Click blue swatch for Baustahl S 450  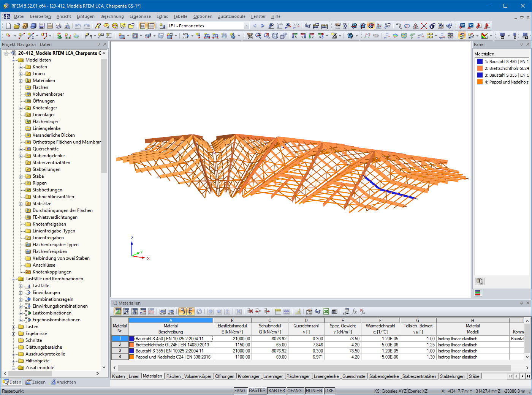click(480, 62)
